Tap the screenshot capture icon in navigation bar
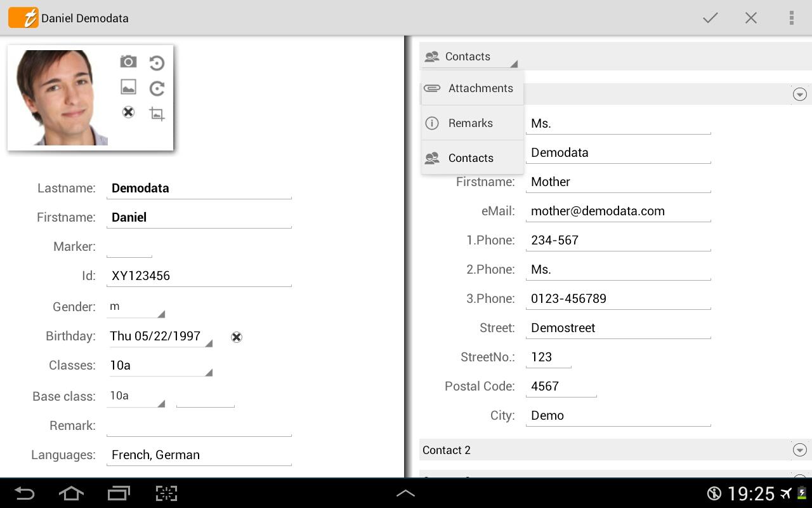Screen dimensions: 812x508 click(166, 493)
